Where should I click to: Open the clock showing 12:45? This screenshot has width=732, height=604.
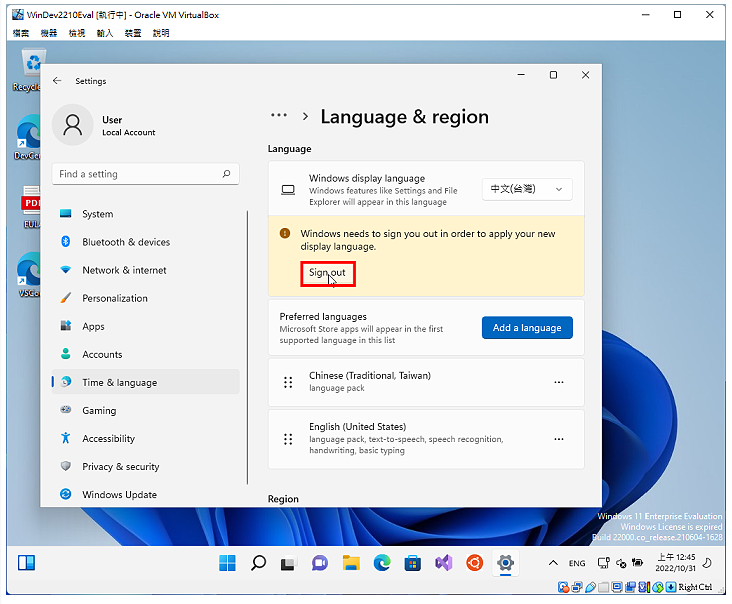coord(676,562)
